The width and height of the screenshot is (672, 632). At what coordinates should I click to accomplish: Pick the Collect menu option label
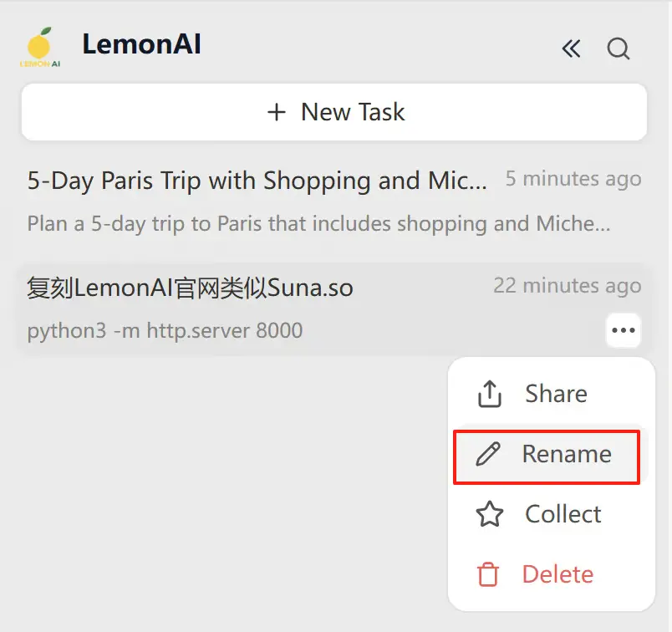[563, 514]
